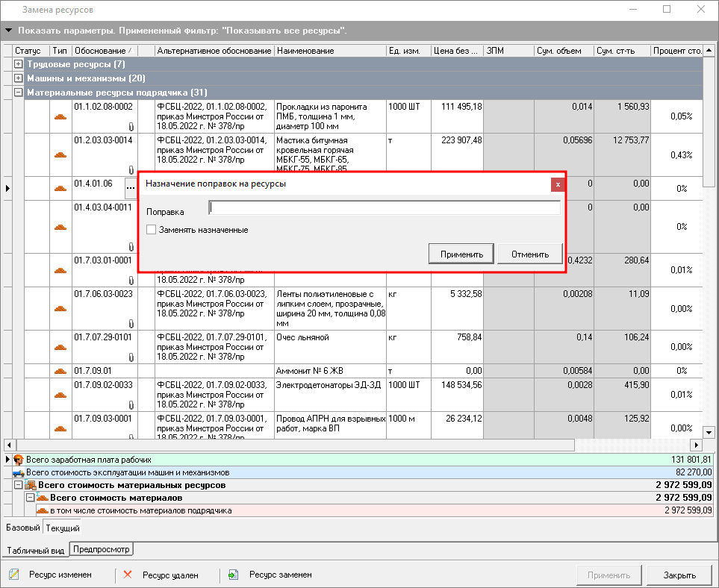Enable the 'Заменять назначенные' checkbox
This screenshot has height=588, width=719.
pos(152,230)
